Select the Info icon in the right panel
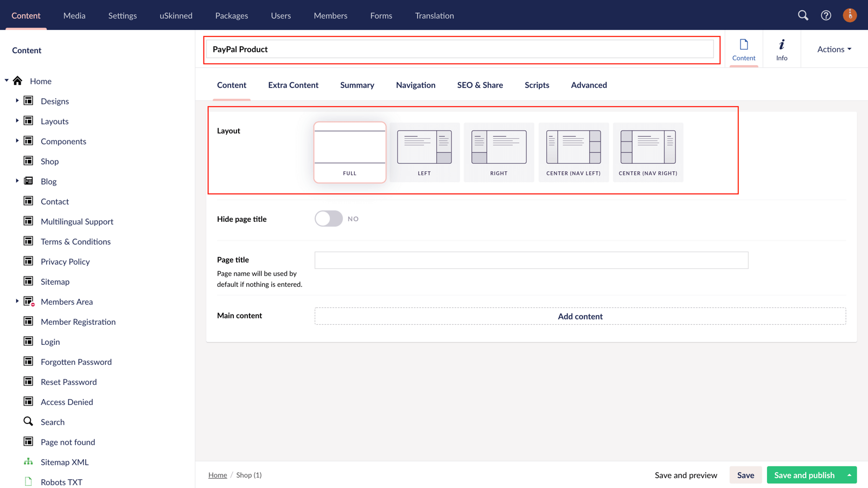The width and height of the screenshot is (868, 488). 781,49
